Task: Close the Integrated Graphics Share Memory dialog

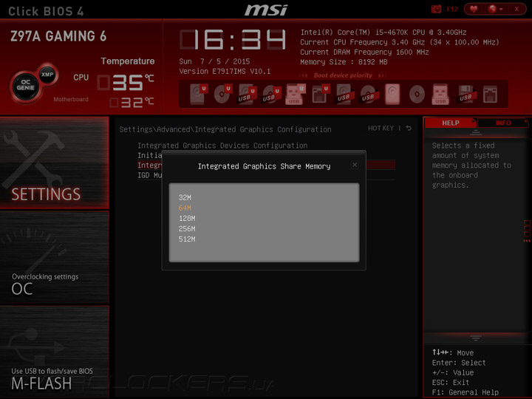Action: coord(355,165)
